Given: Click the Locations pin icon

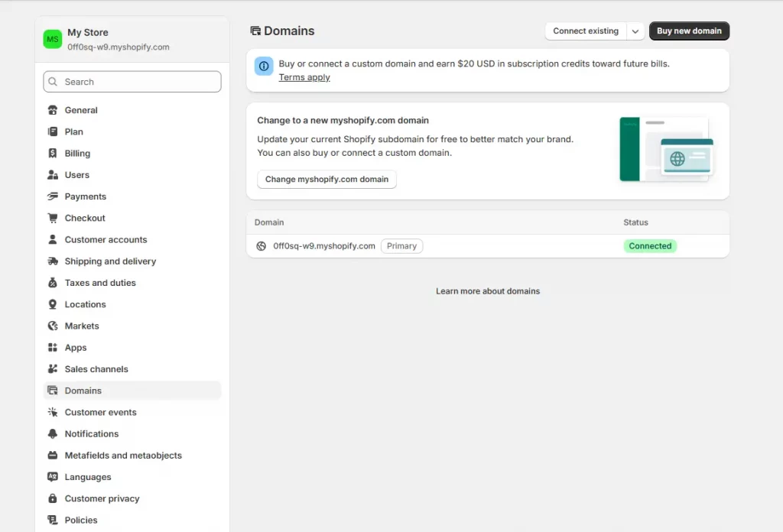Looking at the screenshot, I should click(53, 304).
